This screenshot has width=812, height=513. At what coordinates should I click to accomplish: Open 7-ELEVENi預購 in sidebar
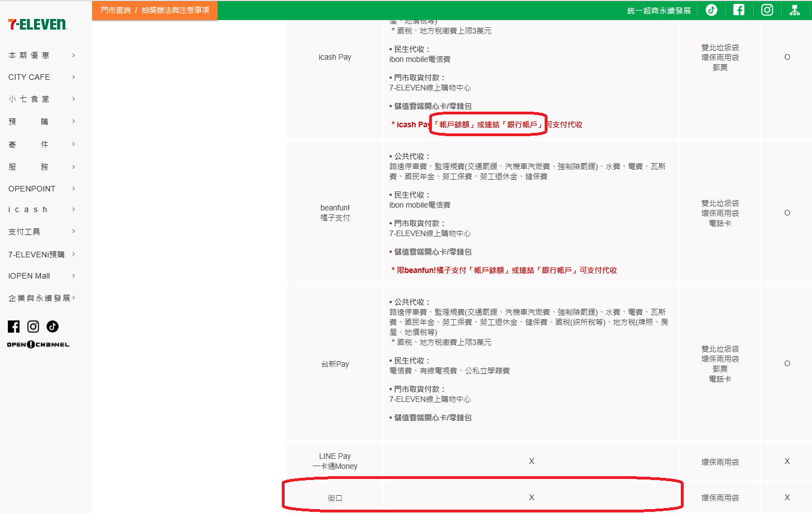click(x=36, y=255)
